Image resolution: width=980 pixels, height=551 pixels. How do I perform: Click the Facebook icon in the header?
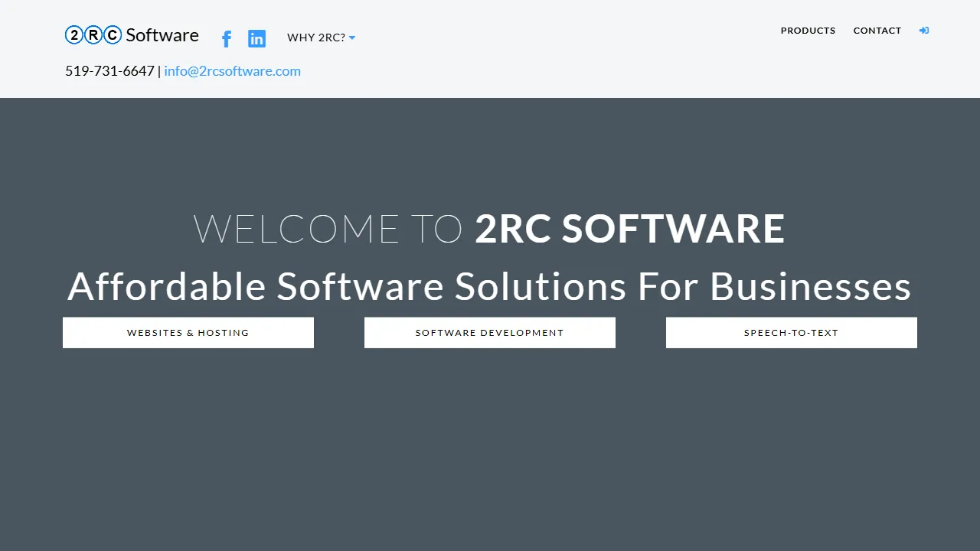pos(226,38)
